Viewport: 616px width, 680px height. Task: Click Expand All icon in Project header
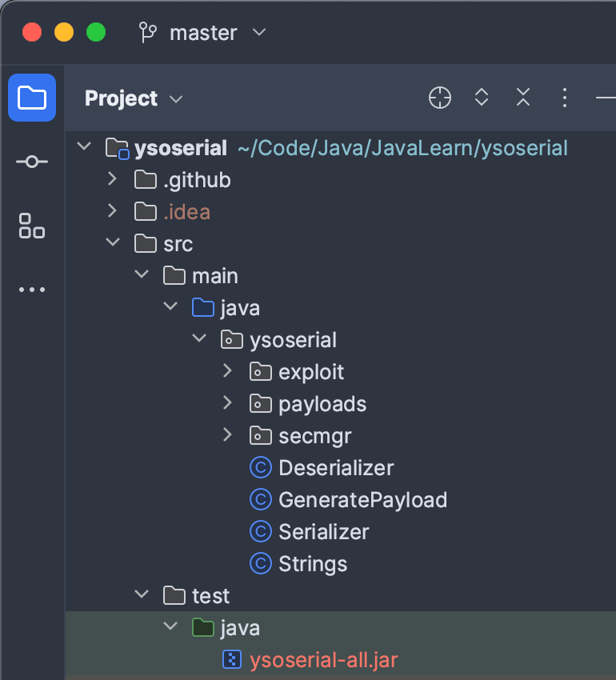tap(482, 98)
